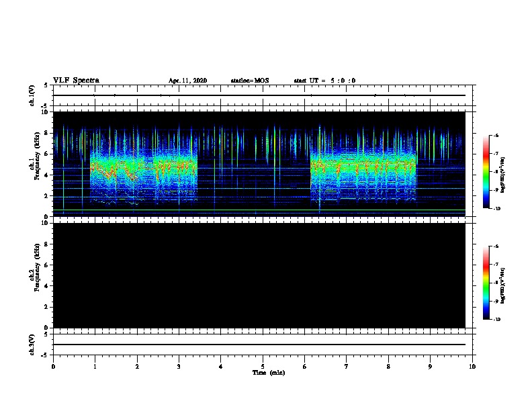The width and height of the screenshot is (532, 411).
Task: Click the ch.2 spectrogram color bar
Action: tap(486, 283)
